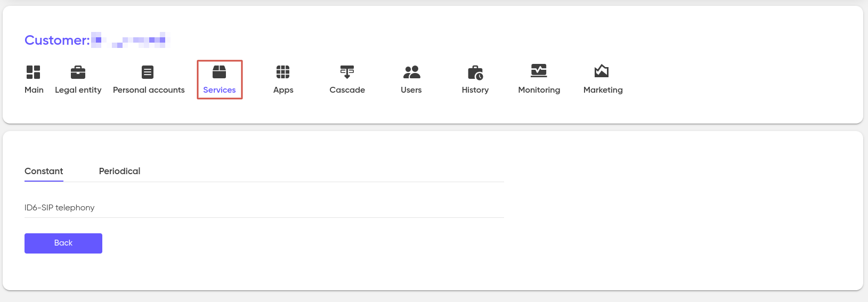Select the History label text
This screenshot has width=868, height=302.
(475, 90)
